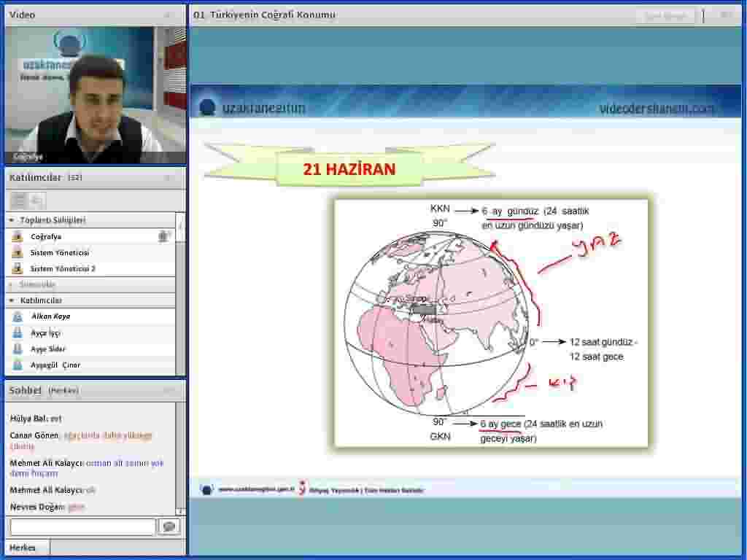Viewport: 747px width, 560px height.
Task: Click Nevres Doğan's chat message
Action: coord(47,507)
